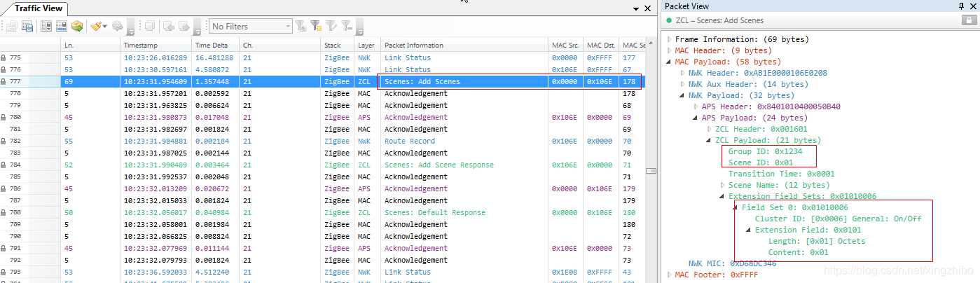The width and height of the screenshot is (980, 283).
Task: Click the save capture icon
Action: [27, 27]
